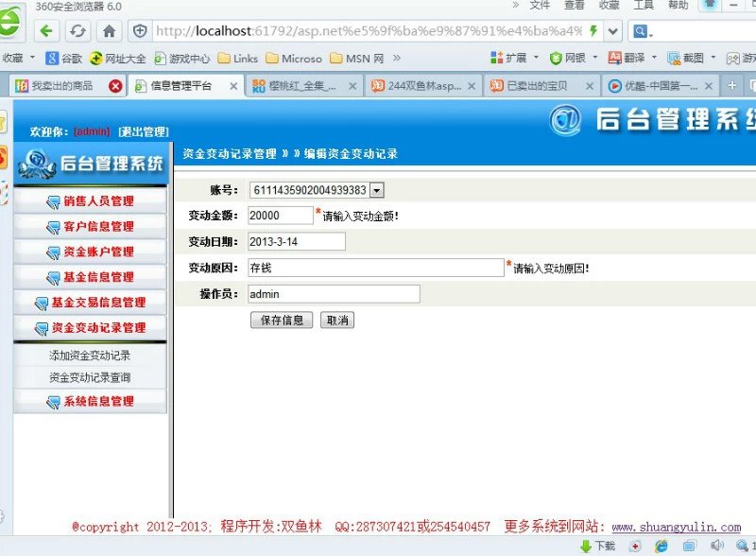Open the 下载 download manager in status bar
Image resolution: width=756 pixels, height=556 pixels.
pos(598,546)
